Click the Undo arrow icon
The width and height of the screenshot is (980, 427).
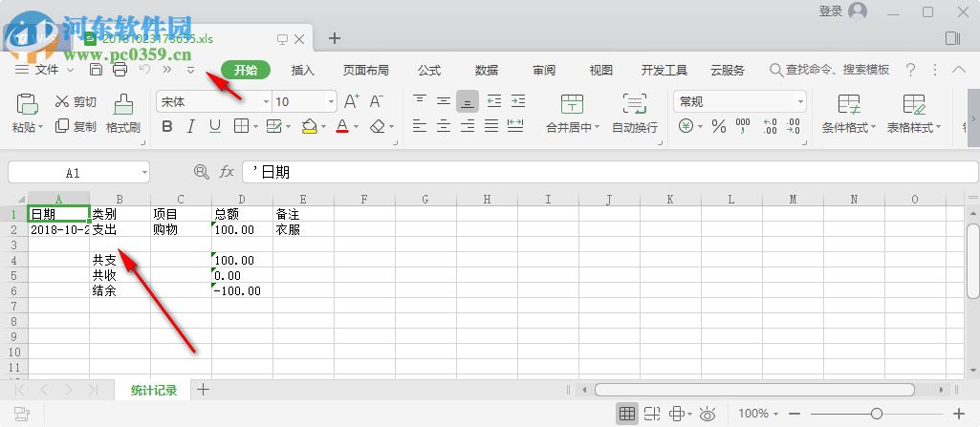[144, 70]
